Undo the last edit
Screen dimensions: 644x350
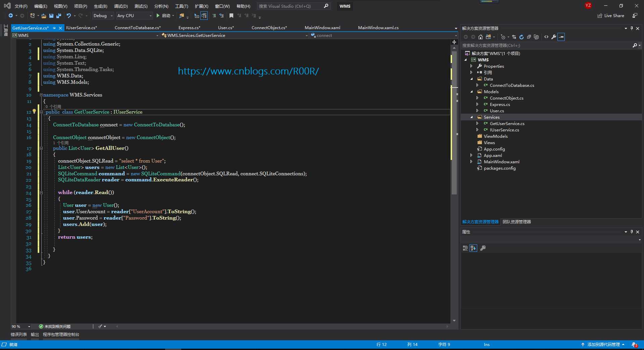click(x=69, y=16)
